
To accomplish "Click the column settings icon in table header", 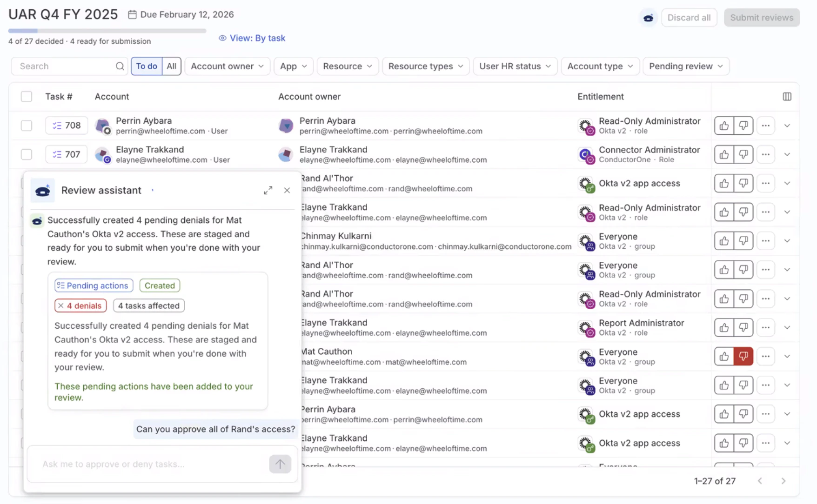I will pos(787,96).
